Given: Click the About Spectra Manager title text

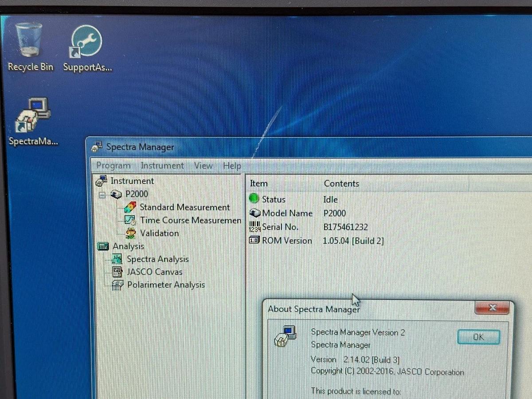Looking at the screenshot, I should [x=314, y=309].
